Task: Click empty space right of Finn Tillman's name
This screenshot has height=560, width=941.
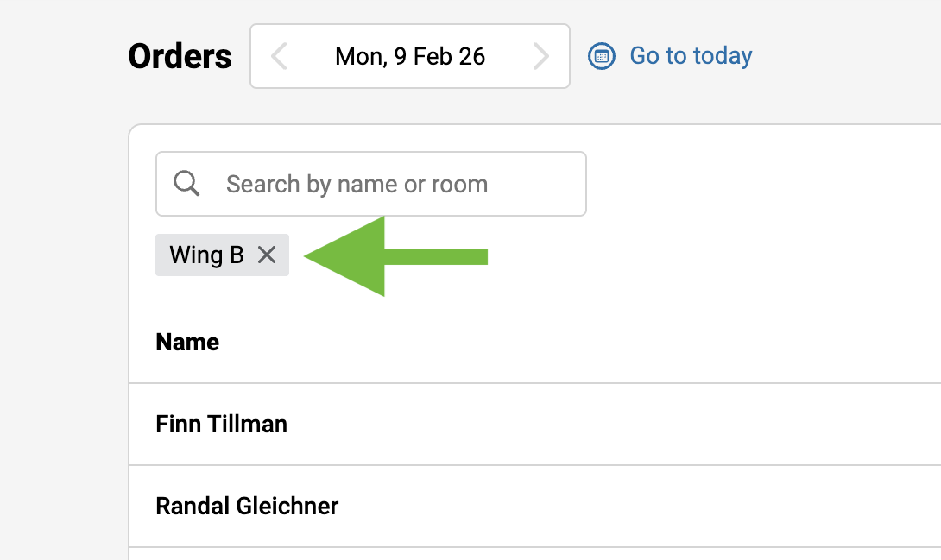Action: [604, 425]
